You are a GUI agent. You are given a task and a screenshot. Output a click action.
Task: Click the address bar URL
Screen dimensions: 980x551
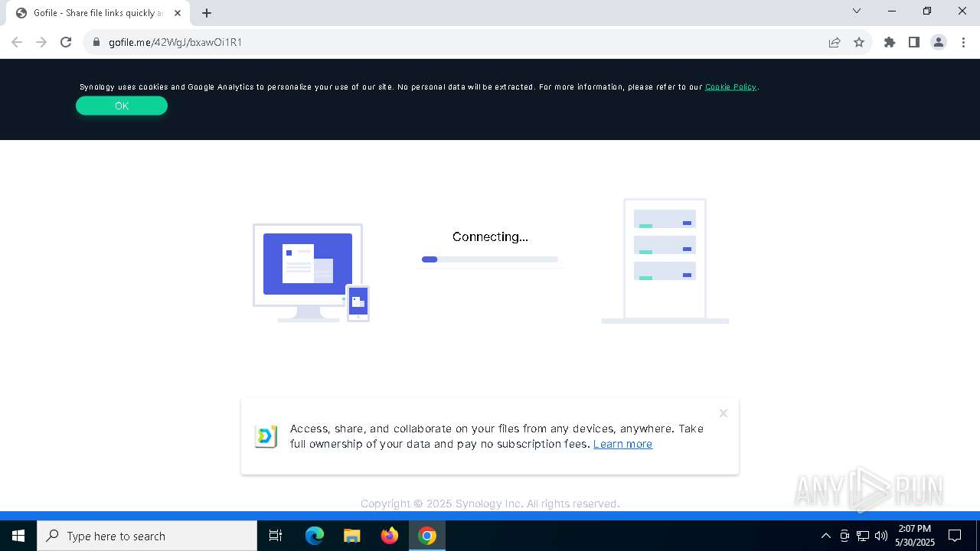(175, 42)
